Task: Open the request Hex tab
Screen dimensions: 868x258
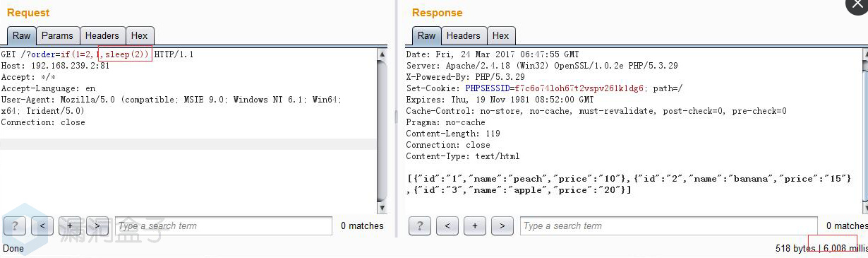Action: point(140,36)
